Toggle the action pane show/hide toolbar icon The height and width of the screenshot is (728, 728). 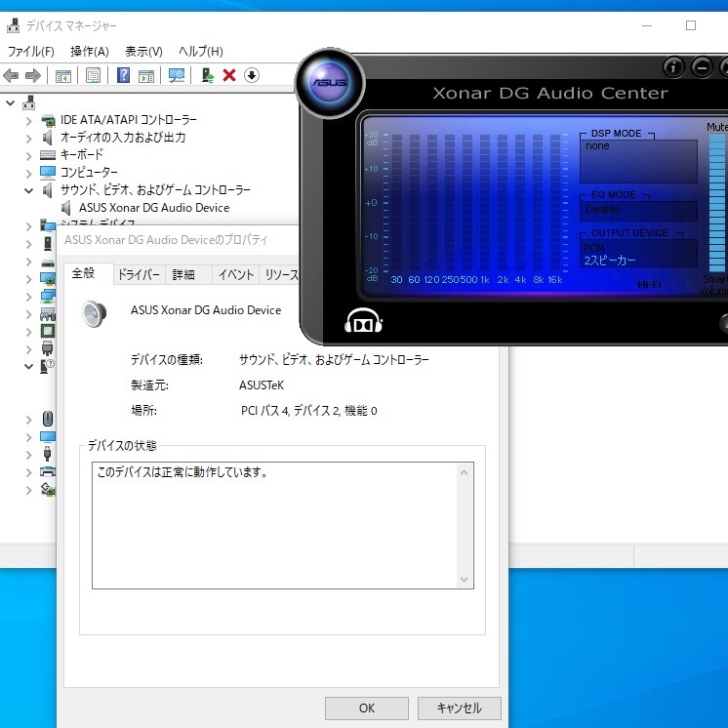[146, 76]
